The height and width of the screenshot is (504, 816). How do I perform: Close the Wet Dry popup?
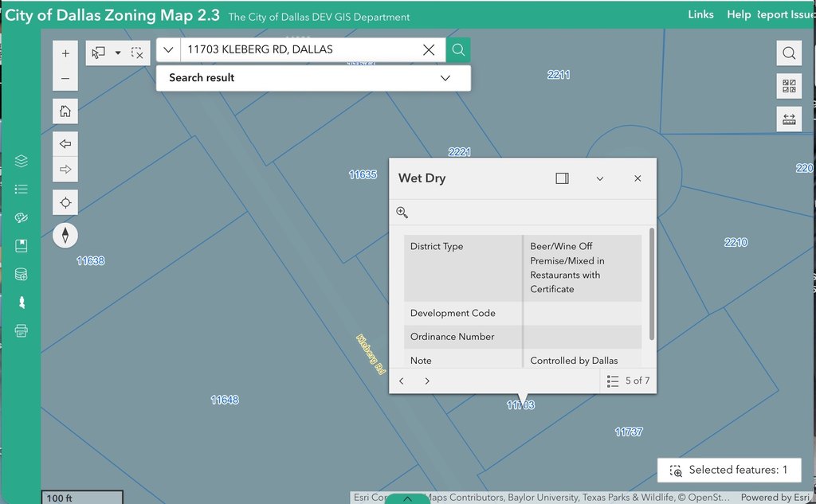637,178
